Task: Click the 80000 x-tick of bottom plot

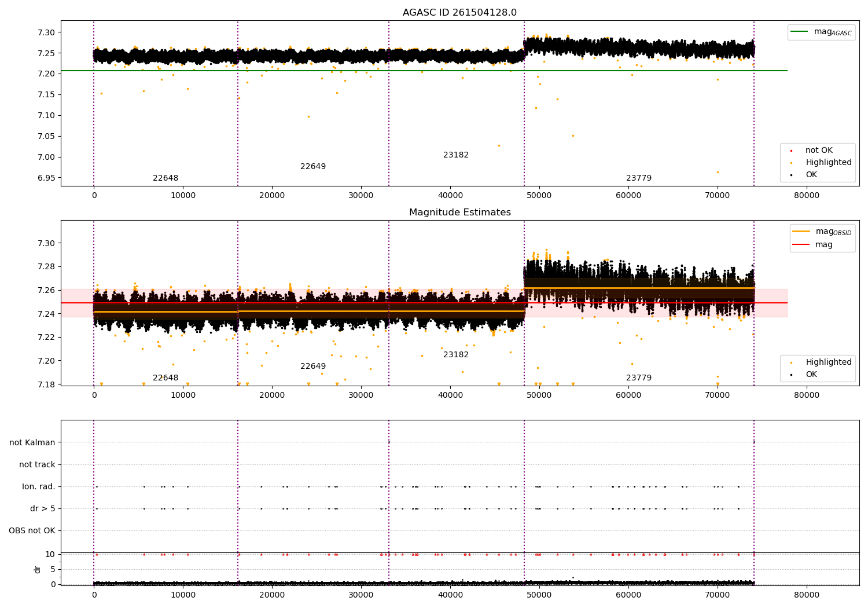Action: [x=807, y=595]
